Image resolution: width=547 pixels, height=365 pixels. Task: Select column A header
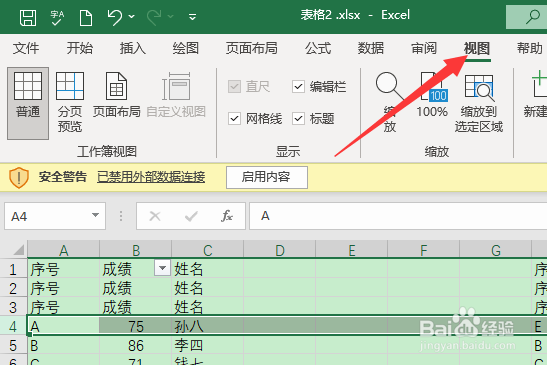(63, 250)
